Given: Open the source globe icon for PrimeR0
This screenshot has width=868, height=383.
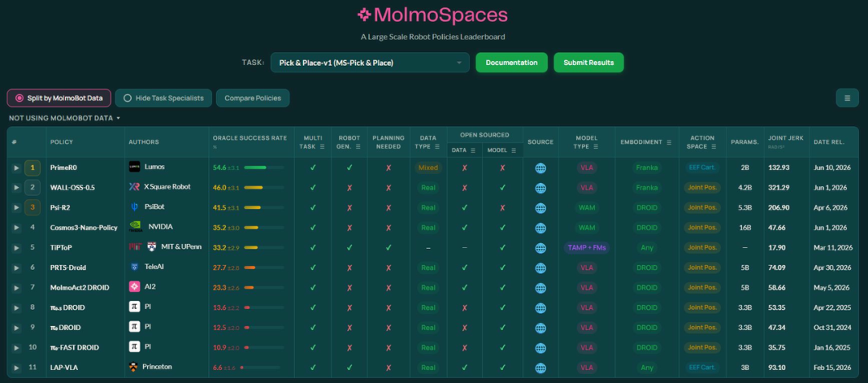Looking at the screenshot, I should pos(540,168).
